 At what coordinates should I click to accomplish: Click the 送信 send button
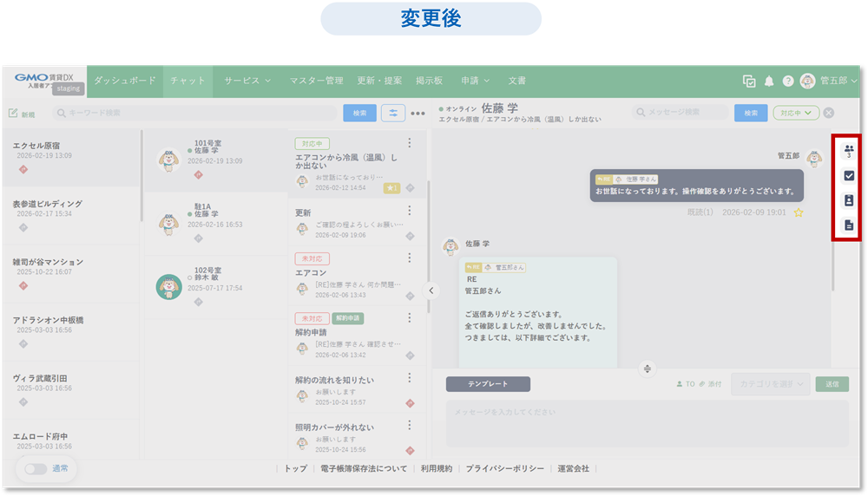[x=832, y=384]
